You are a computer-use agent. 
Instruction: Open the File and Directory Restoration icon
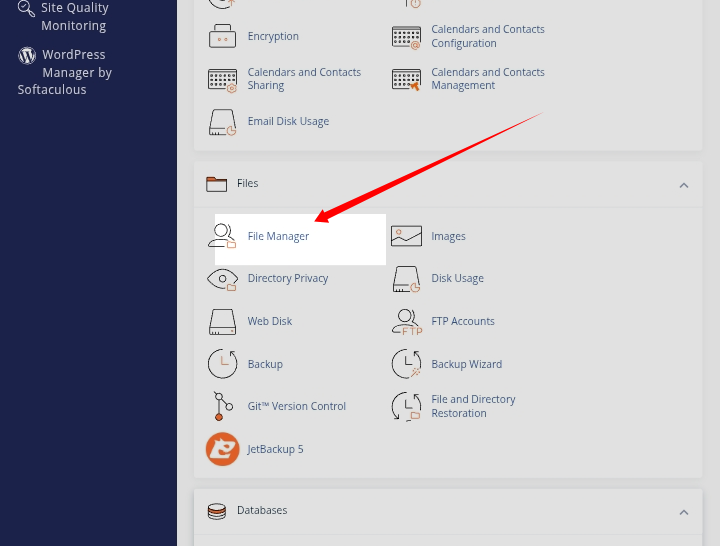click(406, 406)
